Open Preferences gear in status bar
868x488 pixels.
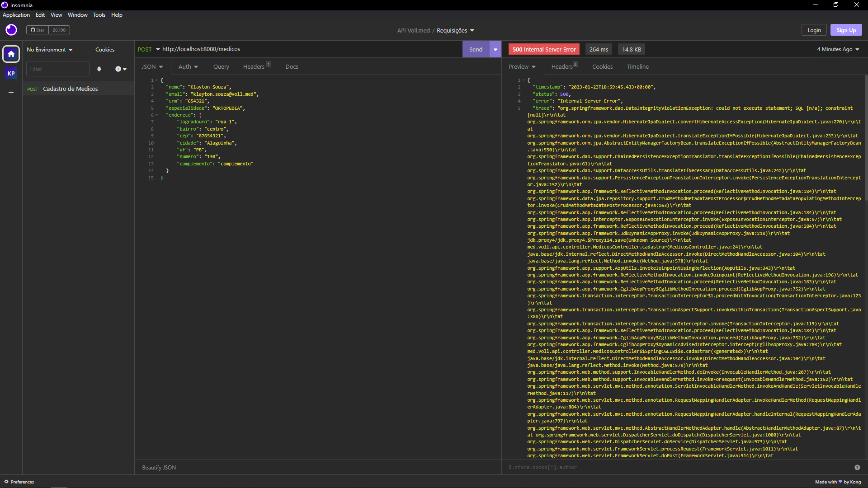click(19, 482)
